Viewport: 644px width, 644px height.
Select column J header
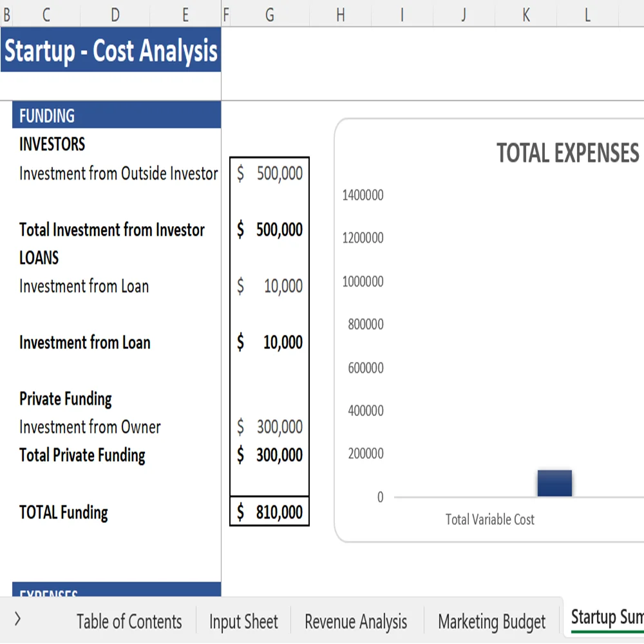(462, 14)
